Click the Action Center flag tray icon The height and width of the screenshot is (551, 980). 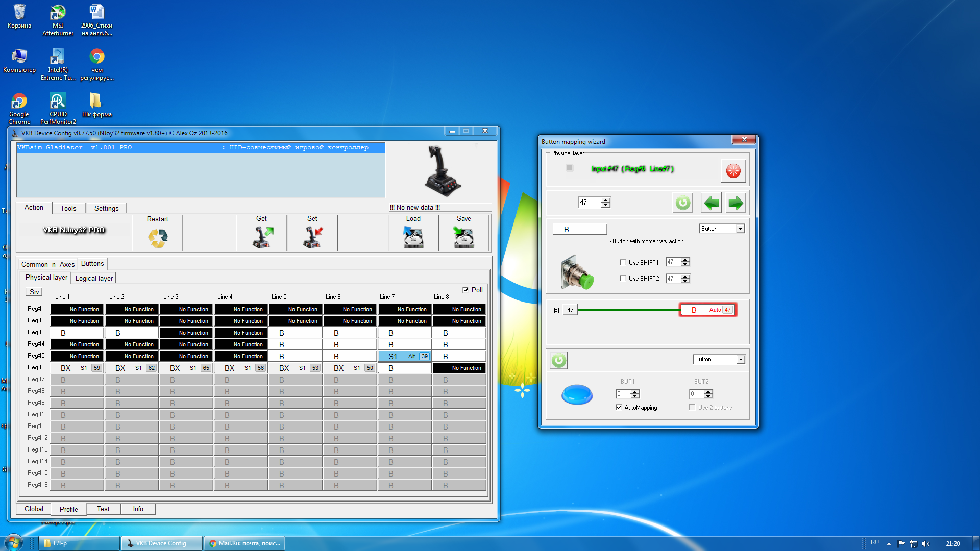pyautogui.click(x=901, y=543)
